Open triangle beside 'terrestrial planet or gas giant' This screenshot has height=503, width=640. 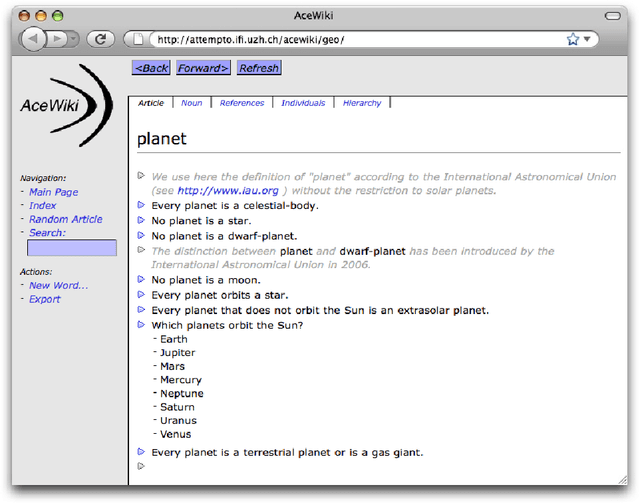coord(141,452)
